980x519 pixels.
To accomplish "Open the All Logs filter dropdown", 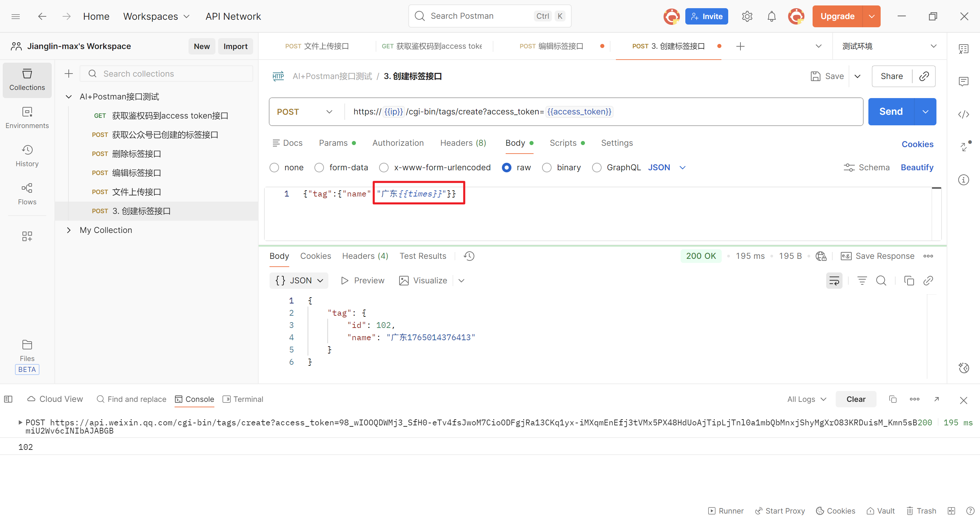I will coord(807,399).
